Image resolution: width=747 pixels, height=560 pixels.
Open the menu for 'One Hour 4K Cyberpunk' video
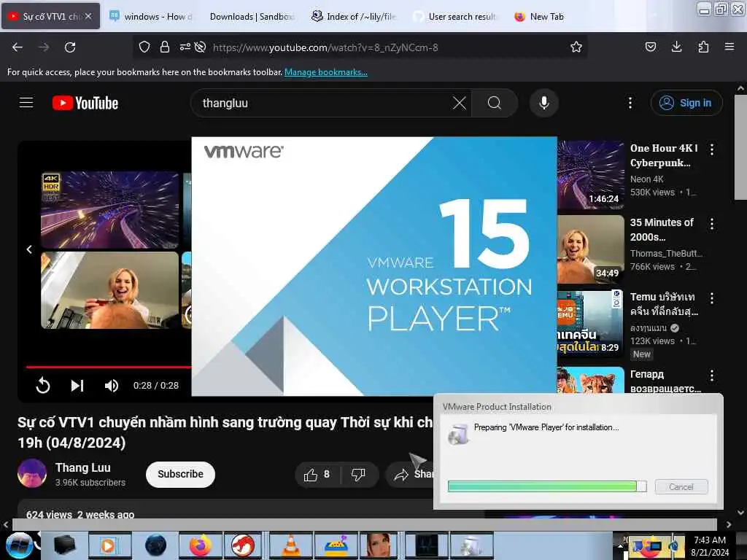(712, 149)
